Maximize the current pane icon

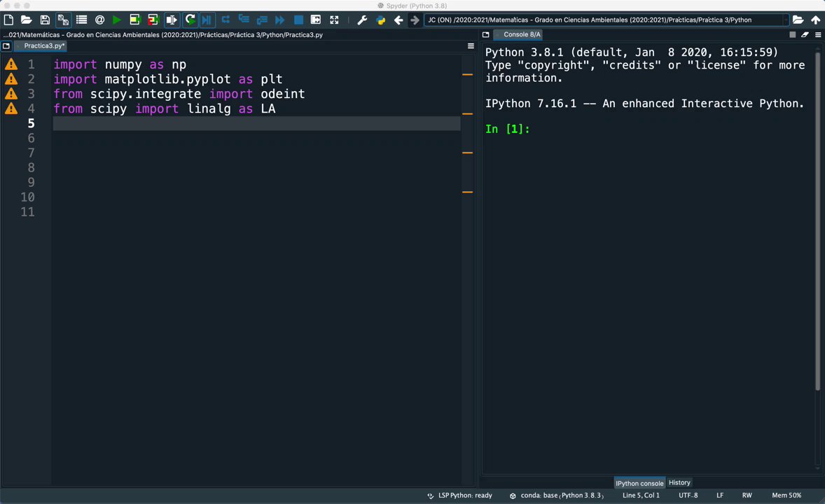[316, 20]
